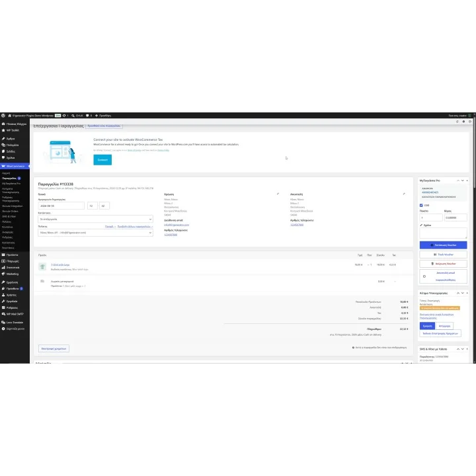Viewport: 476px width, 476px height.
Task: Click the parcels count input field
Action: [x=431, y=218]
